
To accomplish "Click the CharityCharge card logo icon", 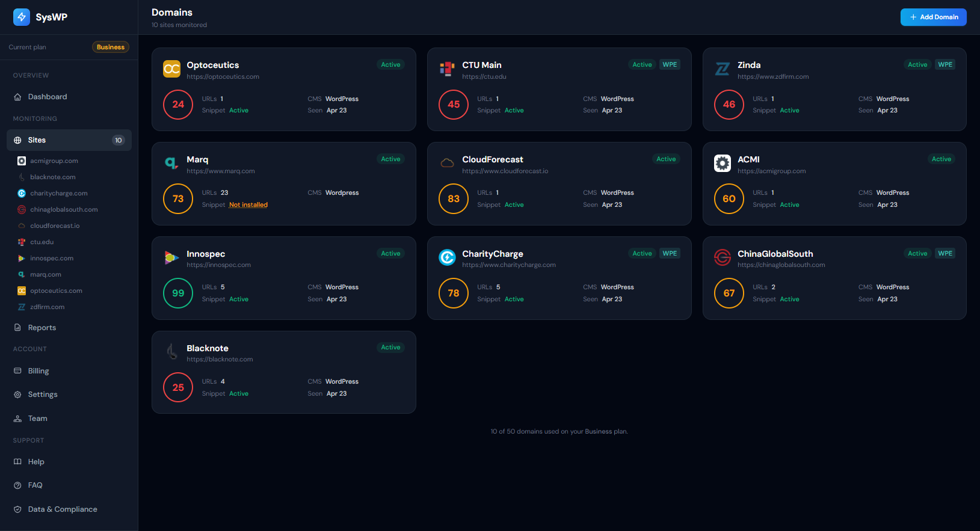I will point(447,258).
